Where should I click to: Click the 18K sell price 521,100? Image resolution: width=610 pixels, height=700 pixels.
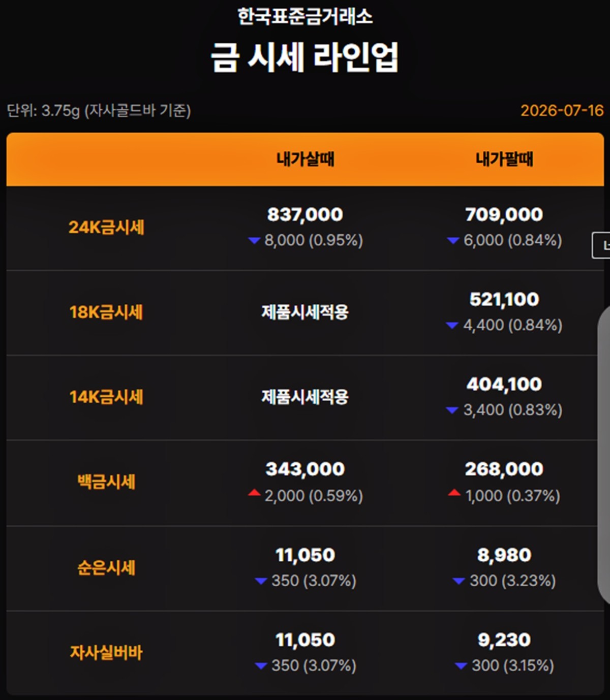pos(504,299)
